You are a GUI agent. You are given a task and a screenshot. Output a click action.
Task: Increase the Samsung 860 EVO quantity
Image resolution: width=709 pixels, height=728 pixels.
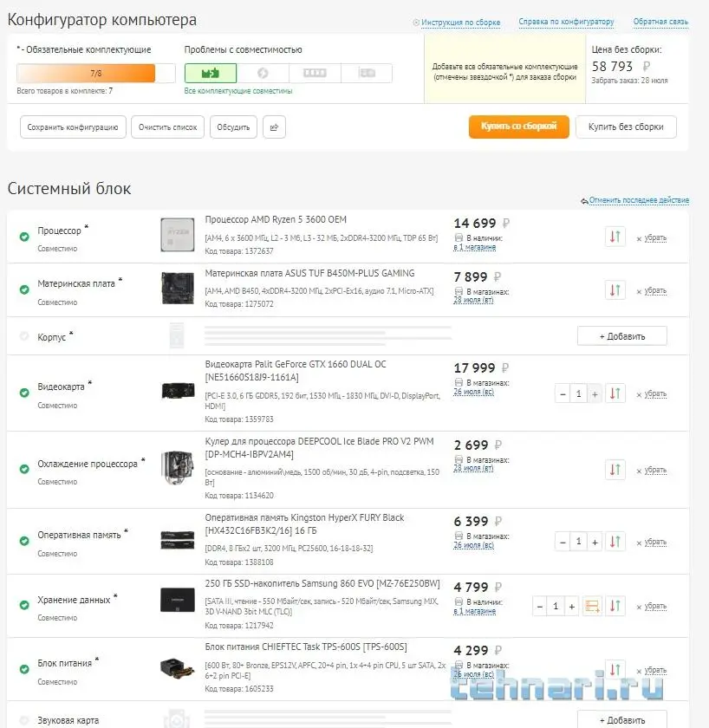point(571,607)
